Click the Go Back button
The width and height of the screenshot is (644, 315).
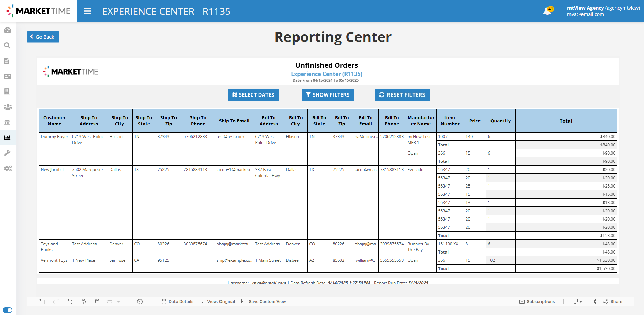(x=43, y=37)
